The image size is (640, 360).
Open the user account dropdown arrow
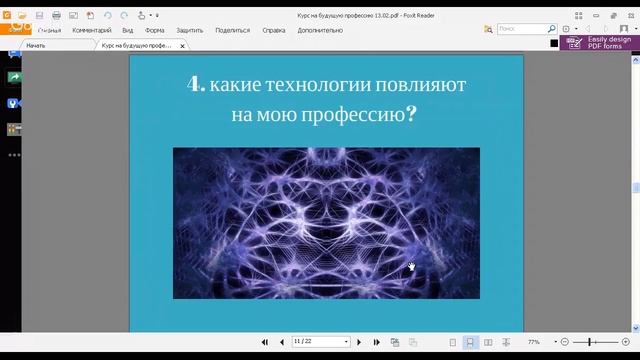click(636, 29)
